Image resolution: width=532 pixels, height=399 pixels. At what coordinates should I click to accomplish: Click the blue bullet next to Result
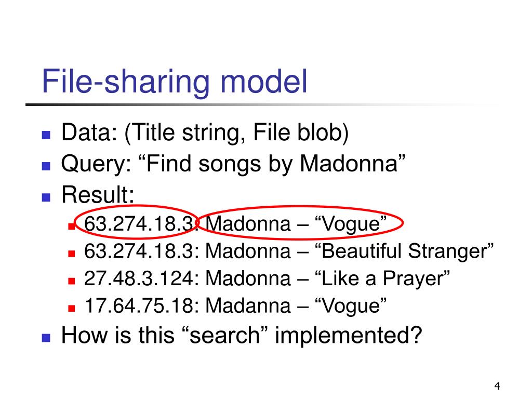point(46,197)
